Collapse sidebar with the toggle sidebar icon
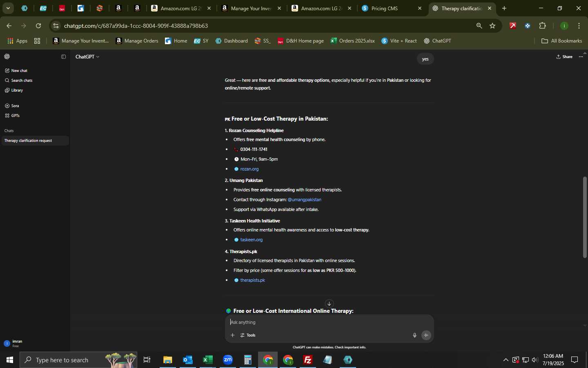The height and width of the screenshot is (368, 588). point(63,57)
